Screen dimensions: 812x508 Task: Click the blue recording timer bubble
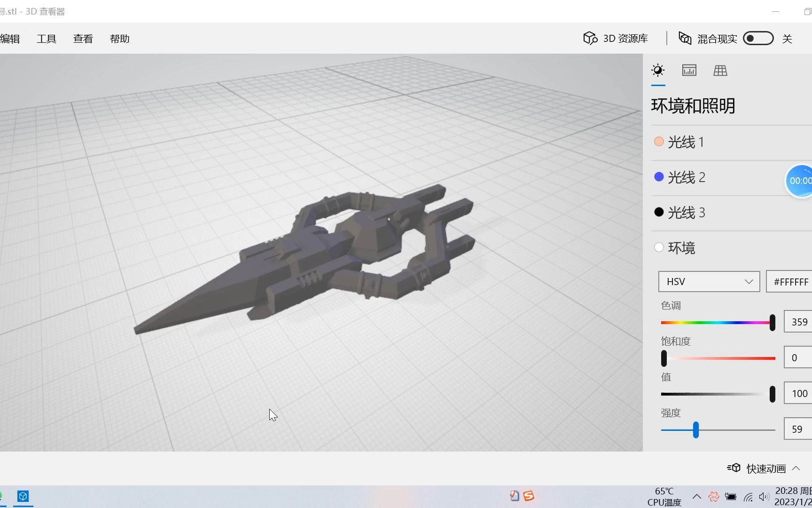point(799,181)
